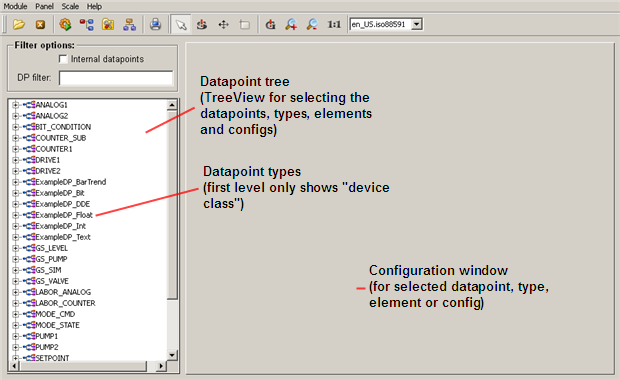
Task: Expand the BIT_CONDITION tree node
Action: pos(15,127)
